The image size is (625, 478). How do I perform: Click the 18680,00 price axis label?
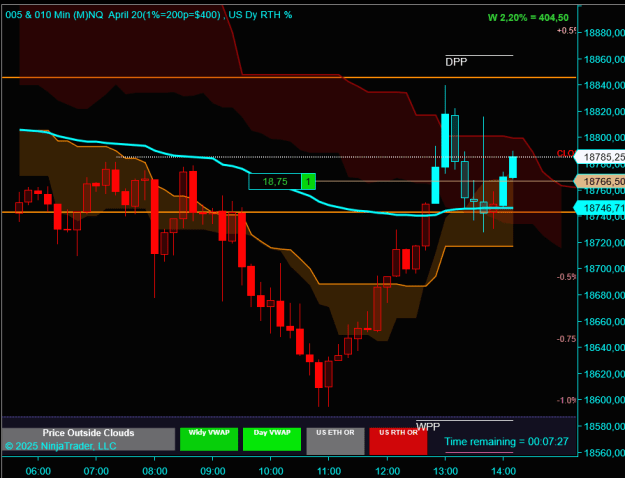point(604,295)
